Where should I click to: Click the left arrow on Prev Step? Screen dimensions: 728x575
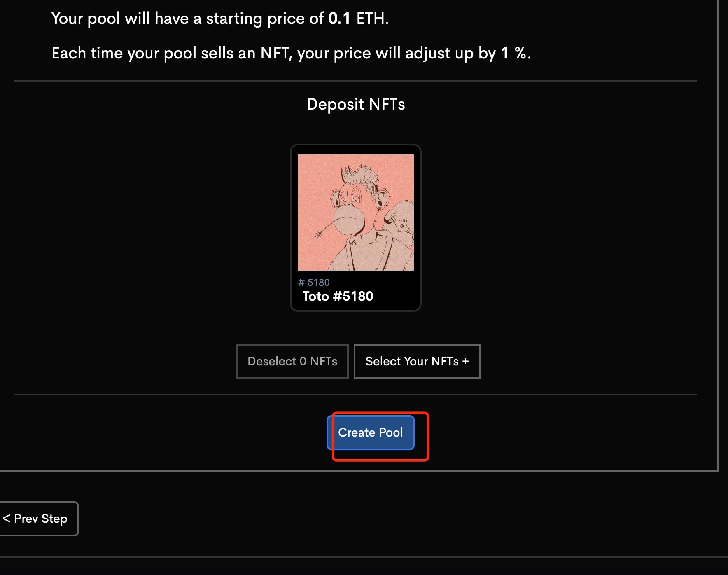pos(7,519)
